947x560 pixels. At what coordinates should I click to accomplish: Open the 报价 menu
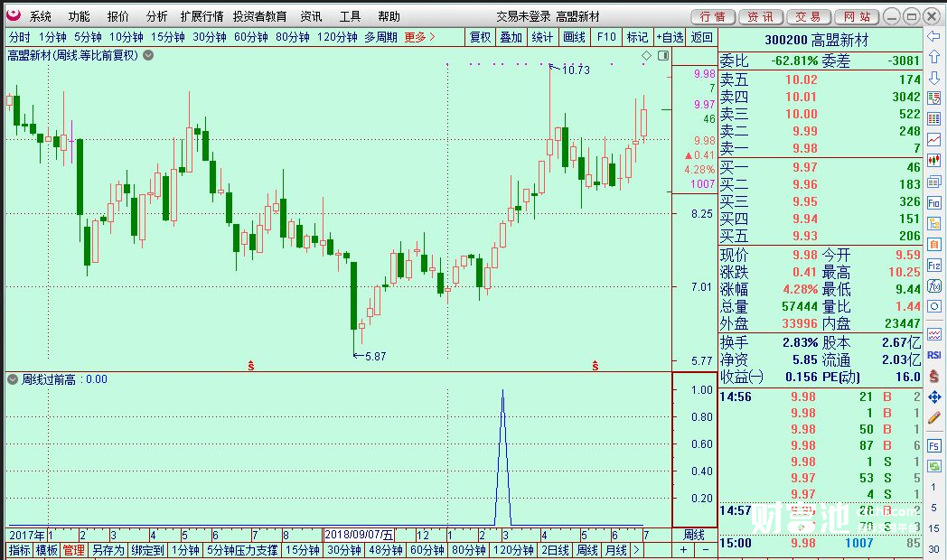(117, 16)
